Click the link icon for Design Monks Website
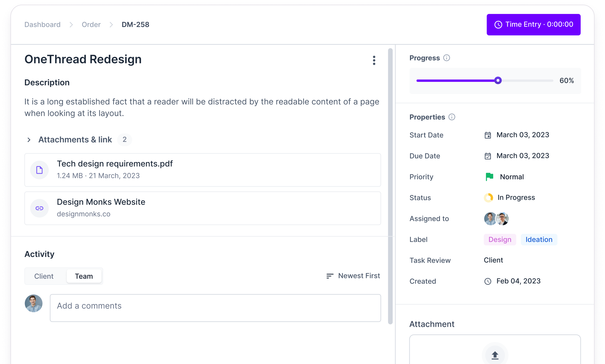The height and width of the screenshot is (364, 605). [39, 208]
